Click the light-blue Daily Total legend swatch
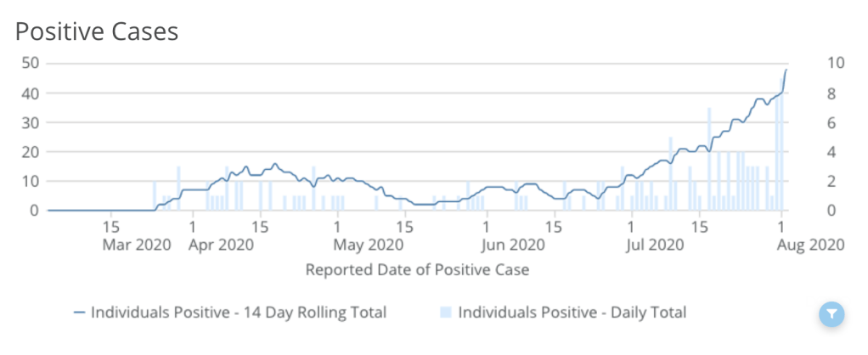 pos(446,313)
